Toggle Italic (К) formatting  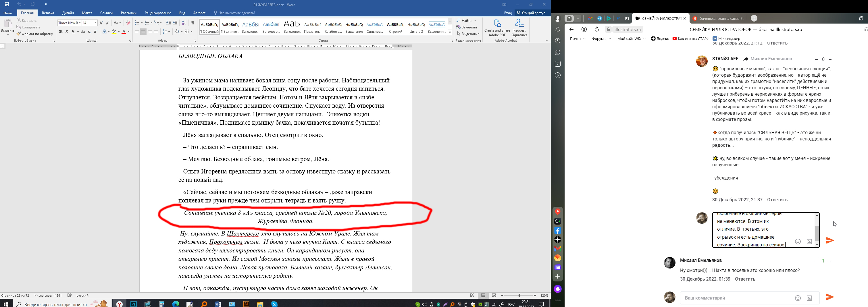point(67,32)
